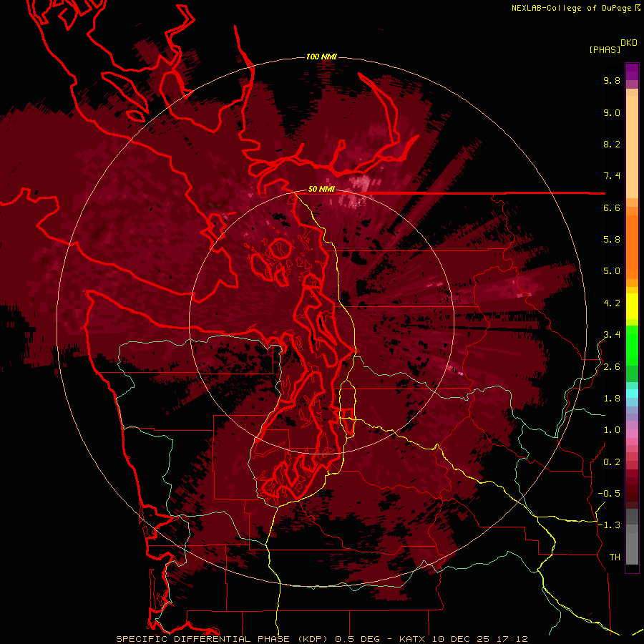Select the 1.0 legend value

[612, 431]
